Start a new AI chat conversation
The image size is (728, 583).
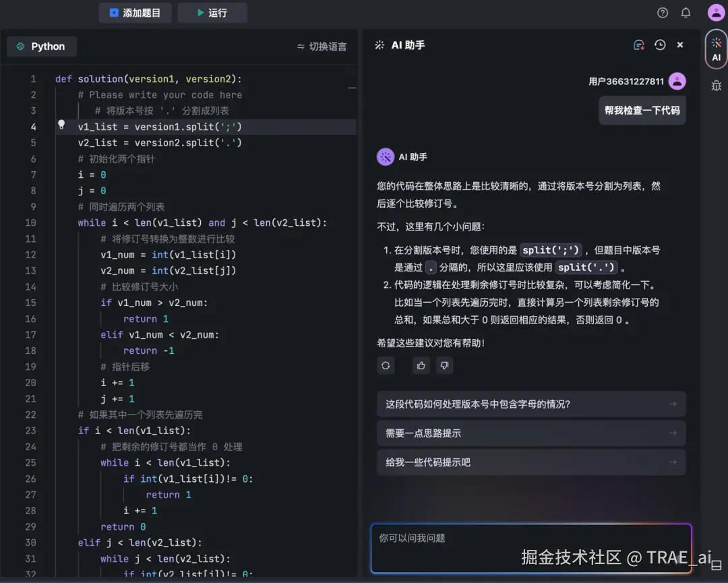tap(638, 44)
